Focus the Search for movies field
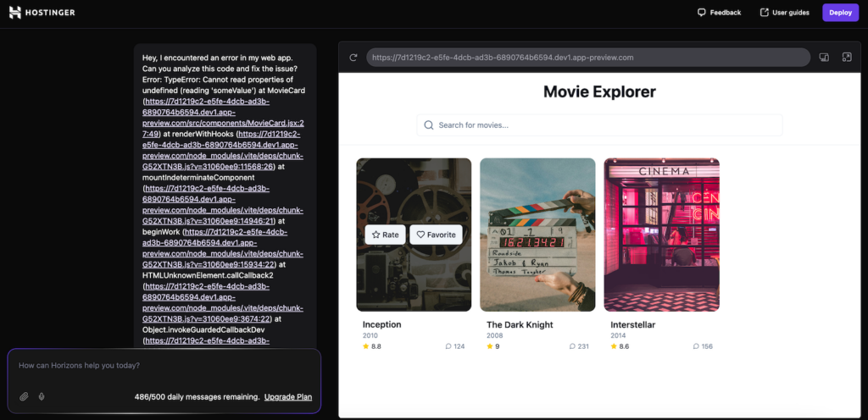Screen dimensions: 868x420 point(602,125)
